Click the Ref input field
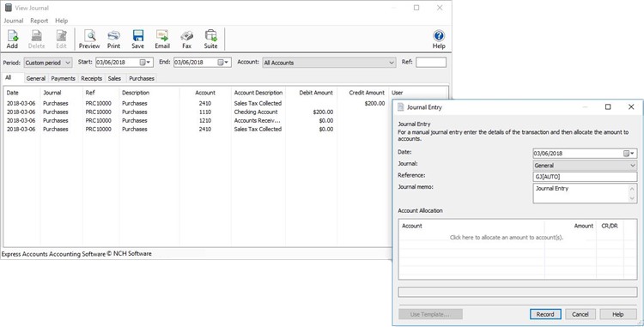The width and height of the screenshot is (644, 327). click(x=430, y=63)
